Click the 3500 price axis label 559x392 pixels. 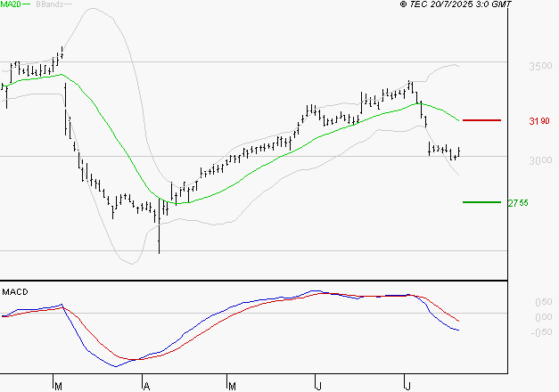point(540,66)
